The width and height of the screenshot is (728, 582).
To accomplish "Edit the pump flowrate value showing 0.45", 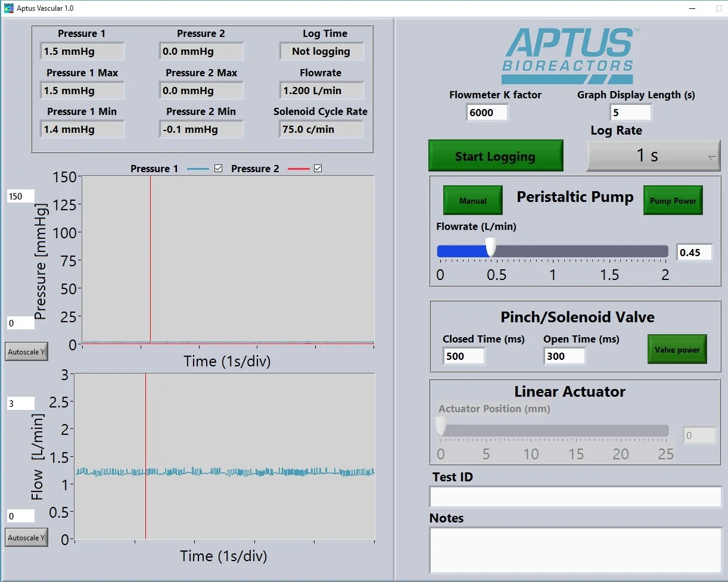I will (x=694, y=252).
